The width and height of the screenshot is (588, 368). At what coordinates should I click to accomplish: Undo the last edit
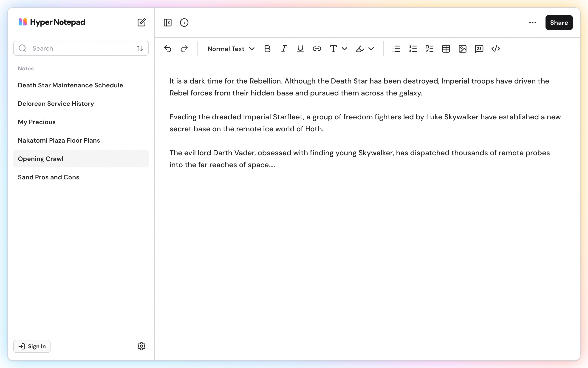[168, 49]
